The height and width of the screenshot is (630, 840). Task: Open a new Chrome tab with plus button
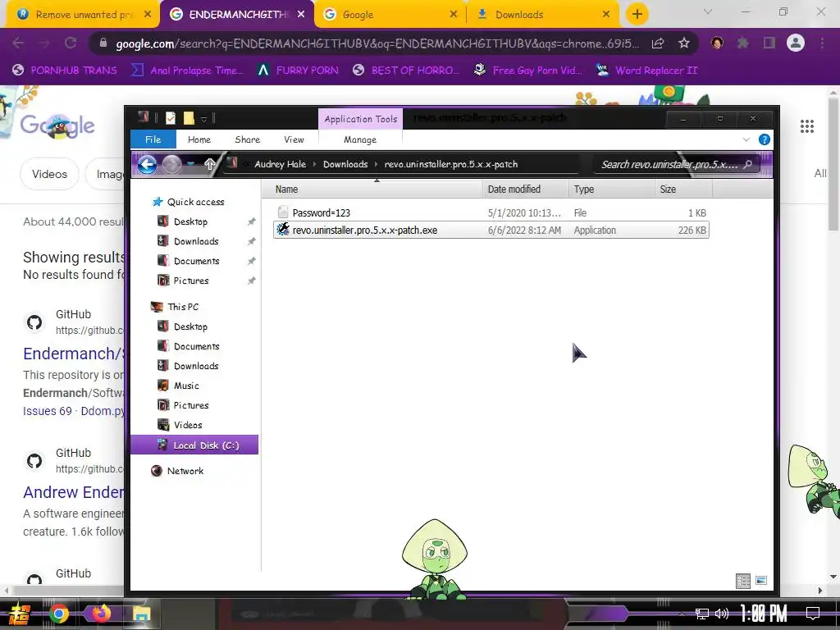pos(637,15)
